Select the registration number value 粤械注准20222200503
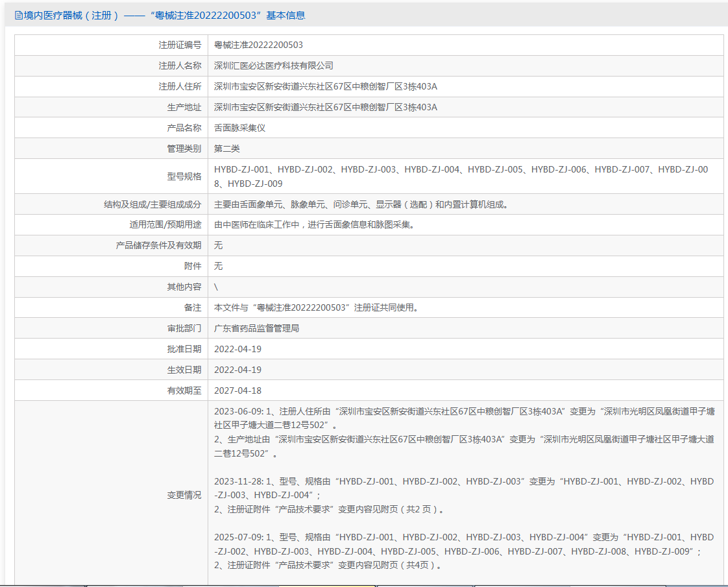The width and height of the screenshot is (728, 587). click(258, 45)
